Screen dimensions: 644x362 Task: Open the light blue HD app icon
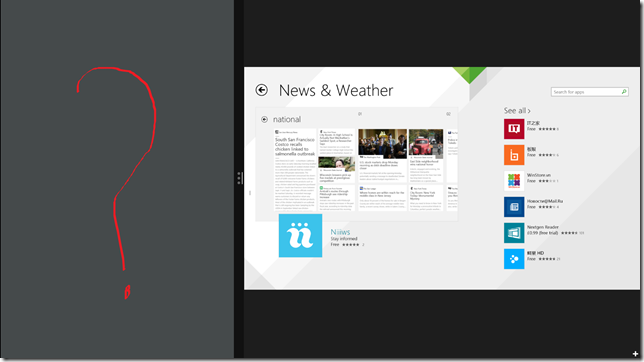point(514,259)
